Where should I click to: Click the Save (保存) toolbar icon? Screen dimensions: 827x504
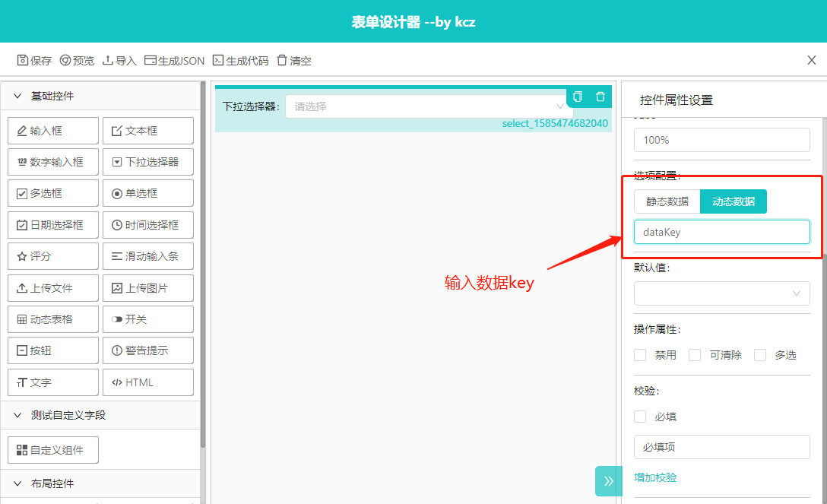[x=23, y=61]
